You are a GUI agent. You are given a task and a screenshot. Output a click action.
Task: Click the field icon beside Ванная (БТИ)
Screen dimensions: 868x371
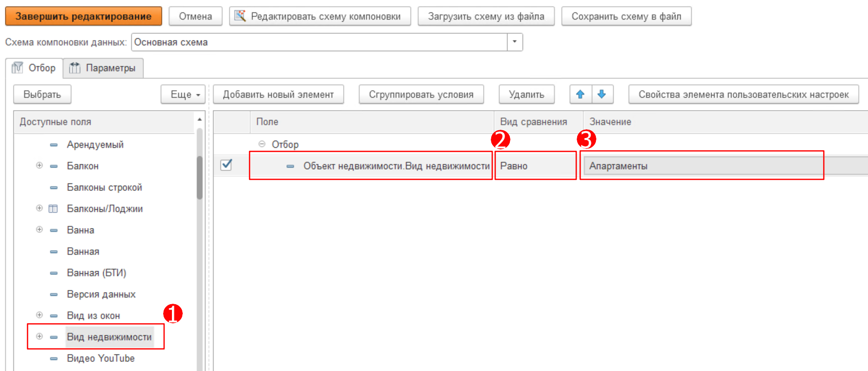(54, 273)
